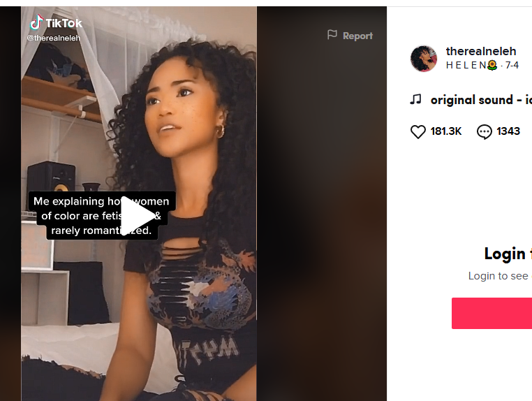This screenshot has width=532, height=401.
Task: Click the @therealneleh video watermark
Action: 54,38
